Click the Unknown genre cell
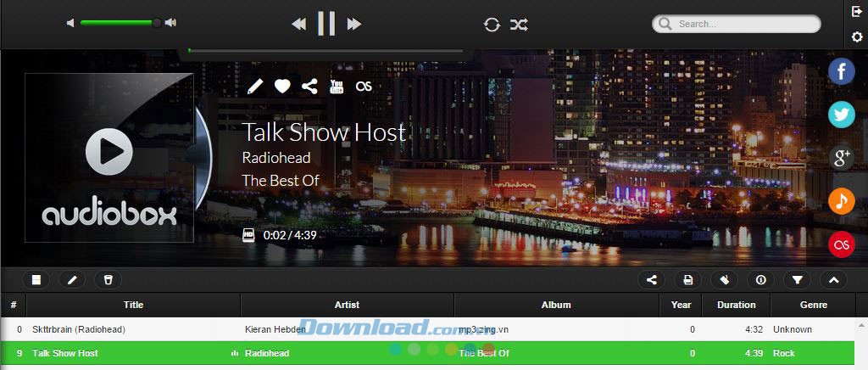This screenshot has width=868, height=370. (x=793, y=329)
